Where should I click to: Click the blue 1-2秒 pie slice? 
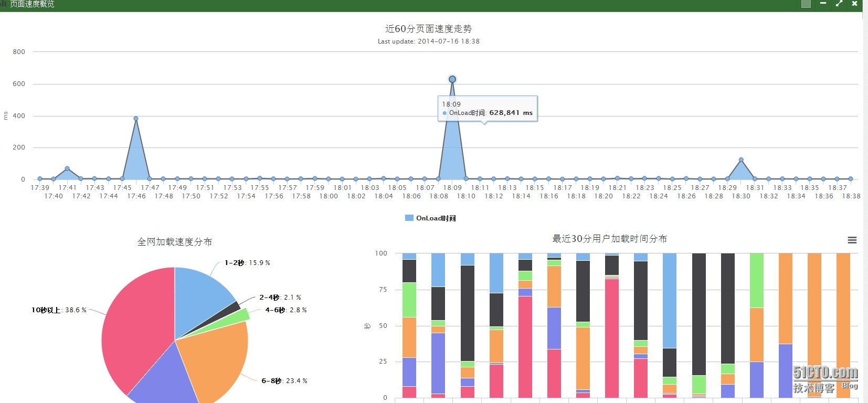tap(202, 299)
